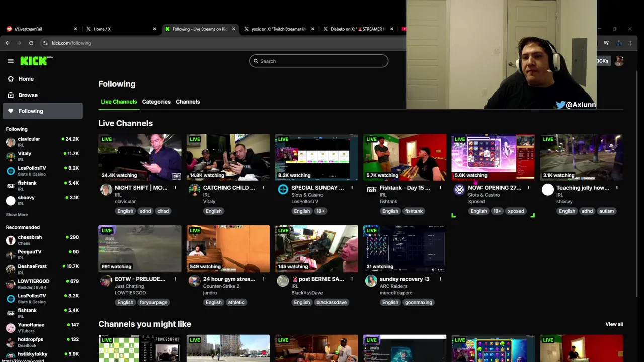
Task: Open mercoffdaperc avatar under sunday recovery stream
Action: [371, 281]
